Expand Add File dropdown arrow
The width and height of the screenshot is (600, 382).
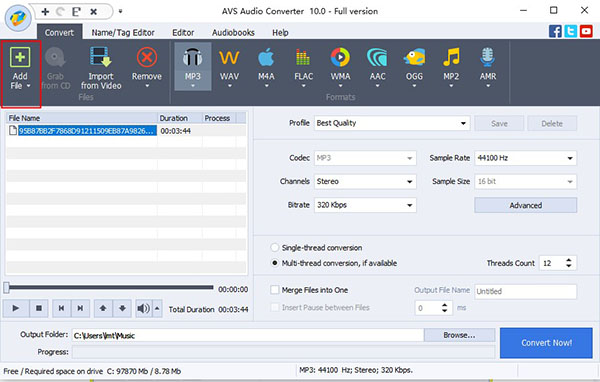tap(29, 86)
